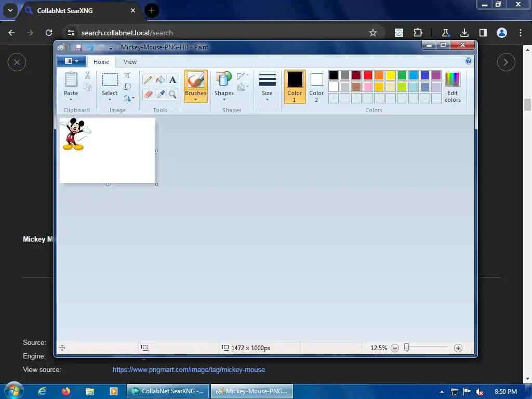Click the zoom slider handle
532x399 pixels.
pos(406,348)
